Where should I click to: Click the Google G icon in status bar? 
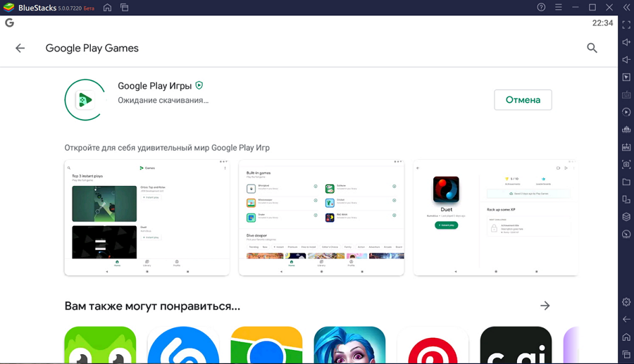[x=9, y=23]
